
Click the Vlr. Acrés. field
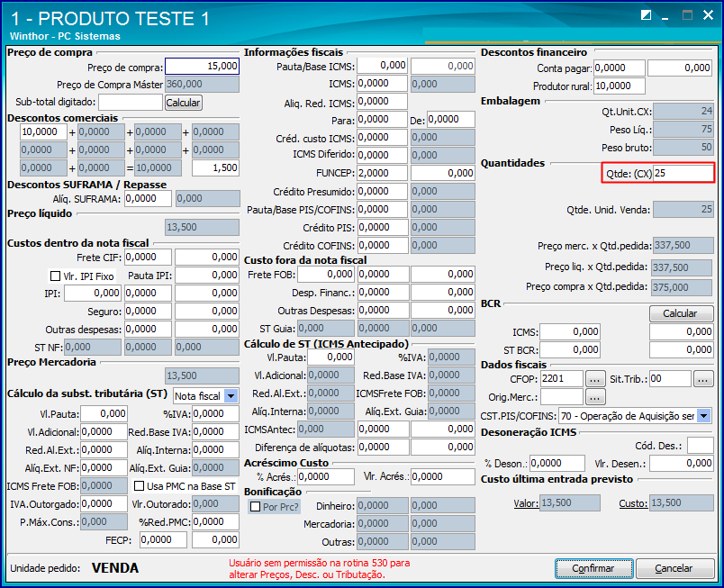click(x=443, y=477)
